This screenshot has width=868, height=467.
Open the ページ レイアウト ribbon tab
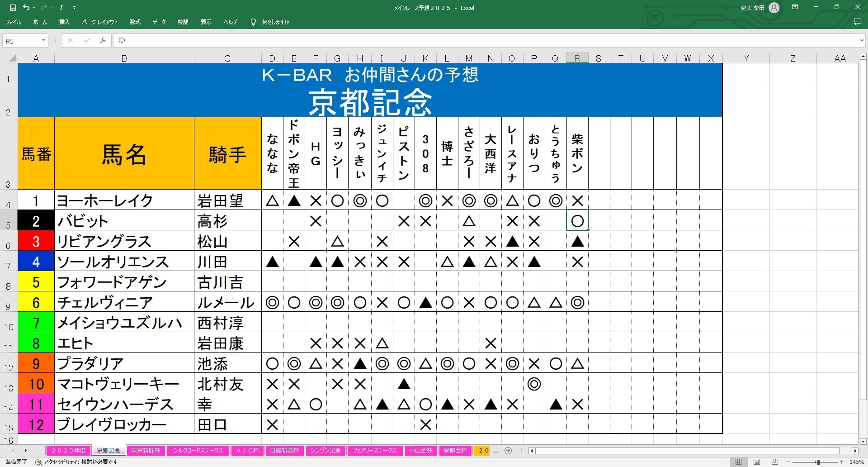click(x=99, y=22)
